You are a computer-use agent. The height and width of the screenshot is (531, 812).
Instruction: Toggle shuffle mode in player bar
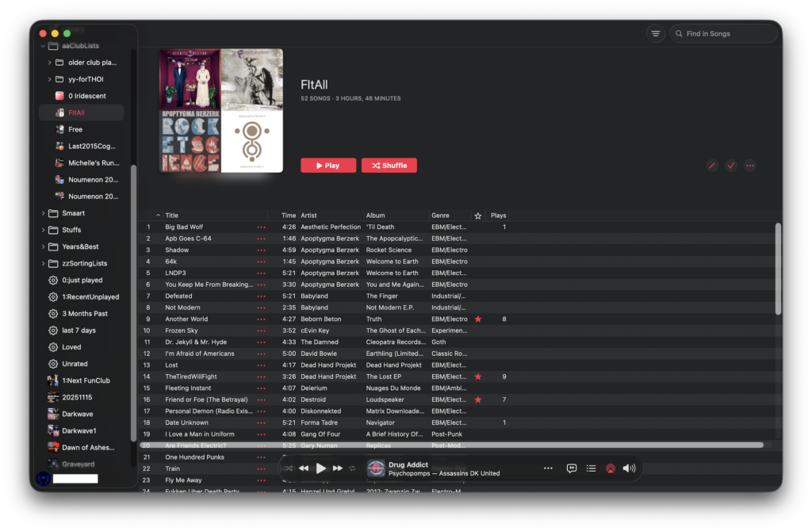tap(289, 468)
